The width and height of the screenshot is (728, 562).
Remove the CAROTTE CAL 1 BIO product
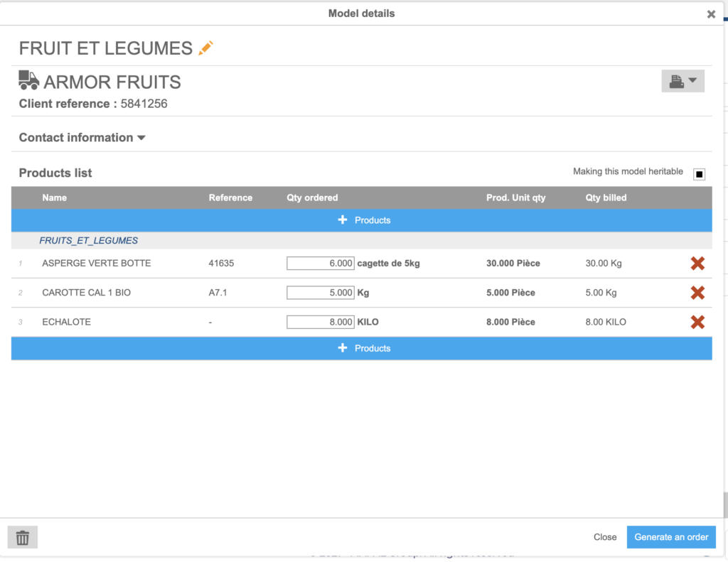click(697, 293)
